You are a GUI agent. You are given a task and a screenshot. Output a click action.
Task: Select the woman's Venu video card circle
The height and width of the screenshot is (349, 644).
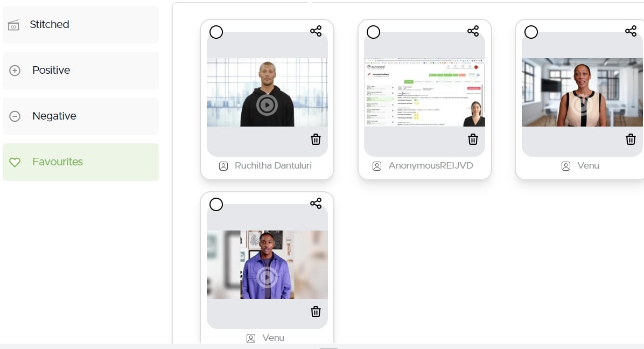tap(531, 32)
